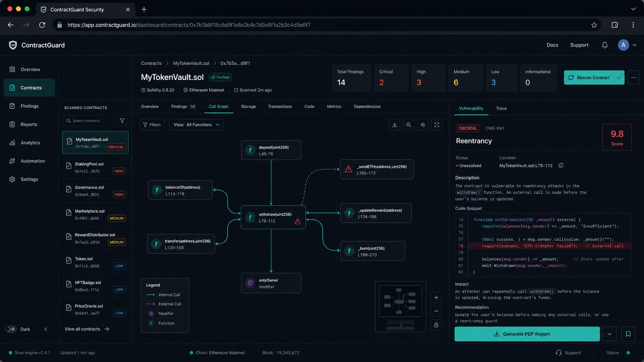Click the warning icon on withdraw node

pyautogui.click(x=298, y=222)
